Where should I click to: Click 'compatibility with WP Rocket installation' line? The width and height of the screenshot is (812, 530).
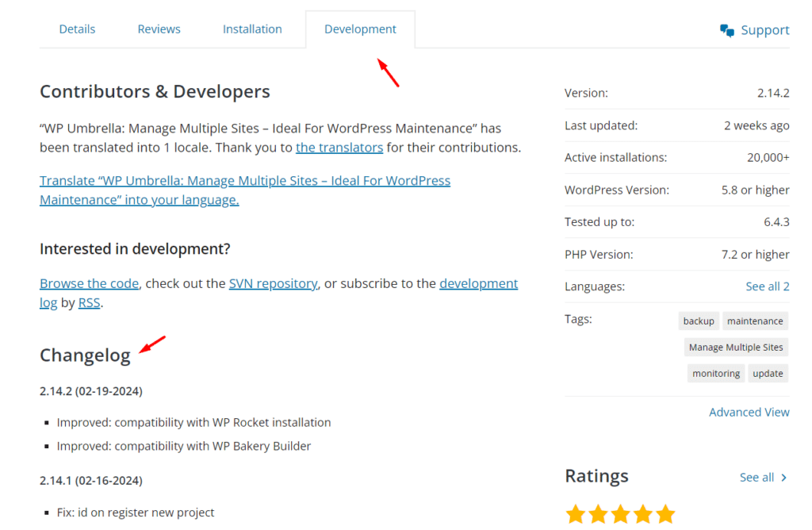coord(193,423)
